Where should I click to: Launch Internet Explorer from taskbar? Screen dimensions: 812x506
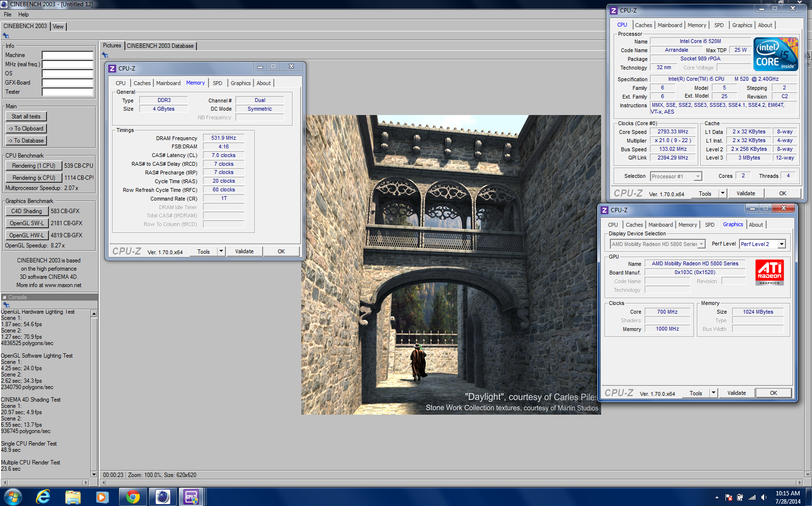43,497
